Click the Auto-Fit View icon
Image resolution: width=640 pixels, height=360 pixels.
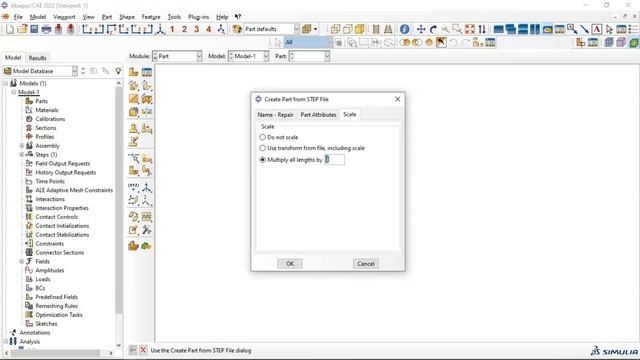click(470, 29)
